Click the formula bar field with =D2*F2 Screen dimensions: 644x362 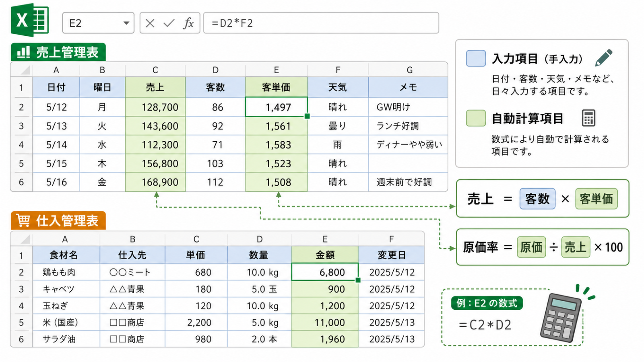tap(321, 23)
